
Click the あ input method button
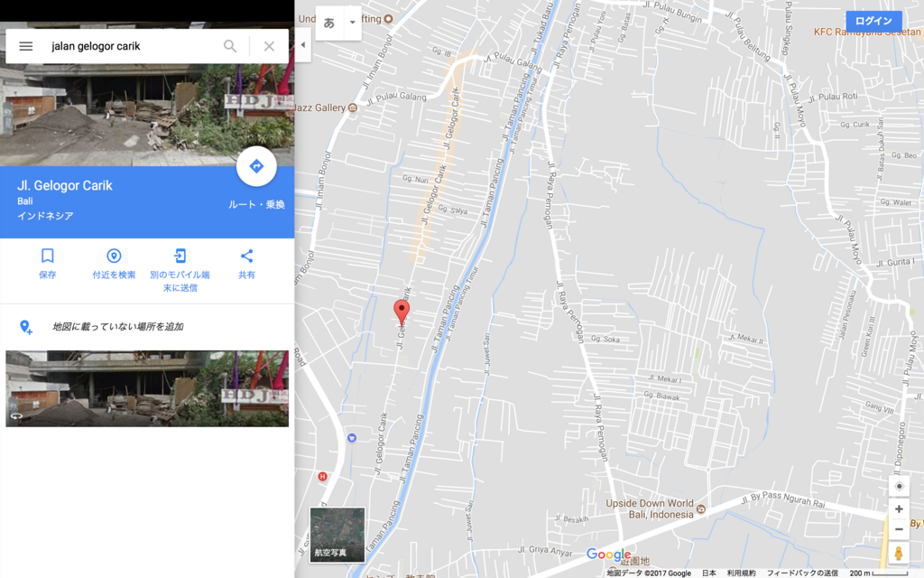click(x=329, y=23)
